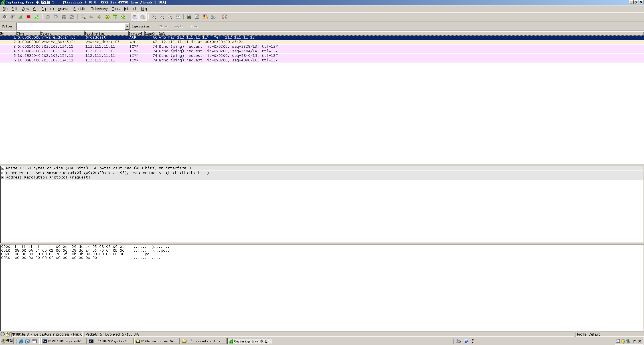Zoom in packet list text
The height and width of the screenshot is (345, 644).
click(x=154, y=17)
